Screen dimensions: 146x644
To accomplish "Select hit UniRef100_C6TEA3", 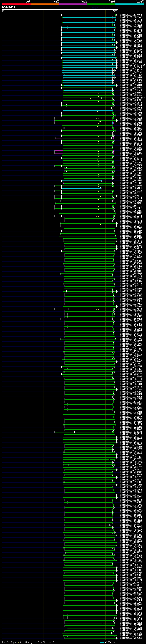I will 131,17.
